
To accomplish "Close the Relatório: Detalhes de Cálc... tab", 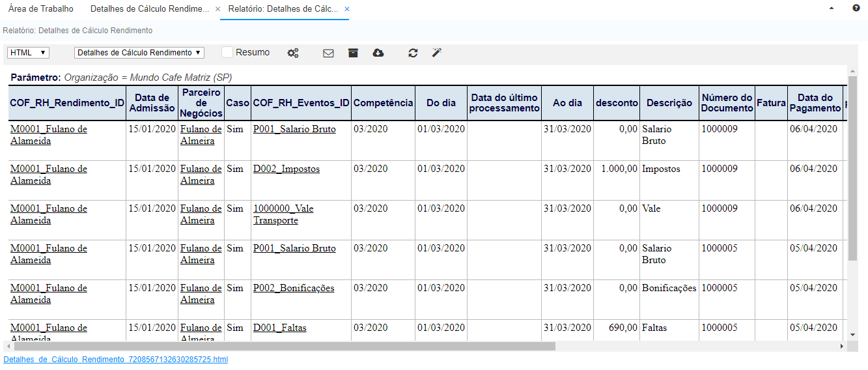I will (x=347, y=9).
